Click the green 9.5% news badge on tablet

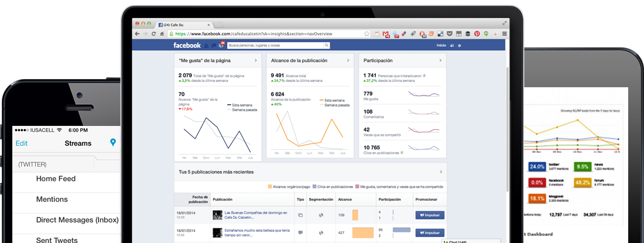[x=583, y=167]
